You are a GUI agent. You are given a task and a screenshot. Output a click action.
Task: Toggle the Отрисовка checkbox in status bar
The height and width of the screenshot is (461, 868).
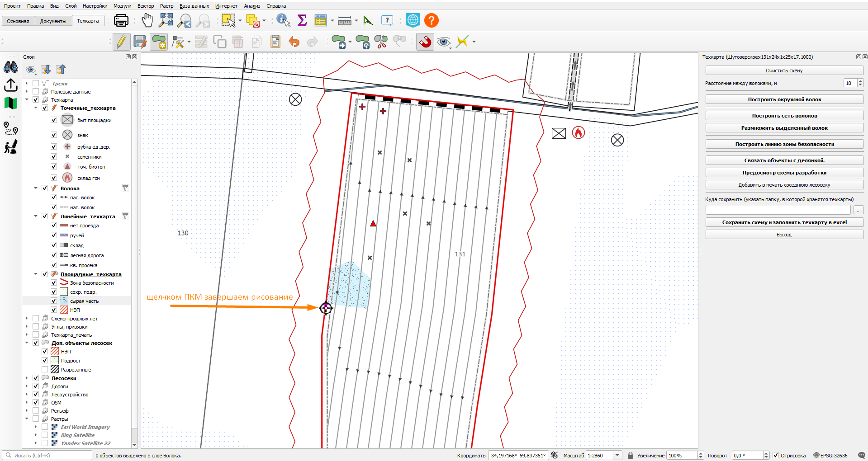(776, 456)
